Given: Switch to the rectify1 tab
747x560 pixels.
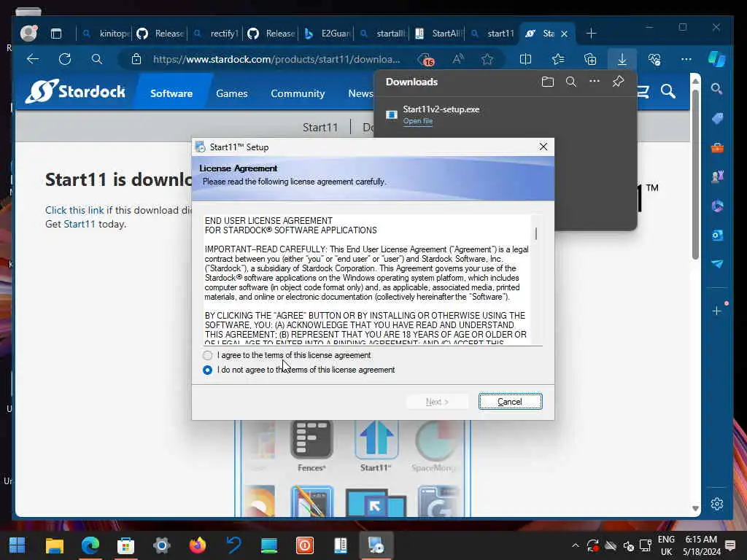Looking at the screenshot, I should (x=216, y=34).
